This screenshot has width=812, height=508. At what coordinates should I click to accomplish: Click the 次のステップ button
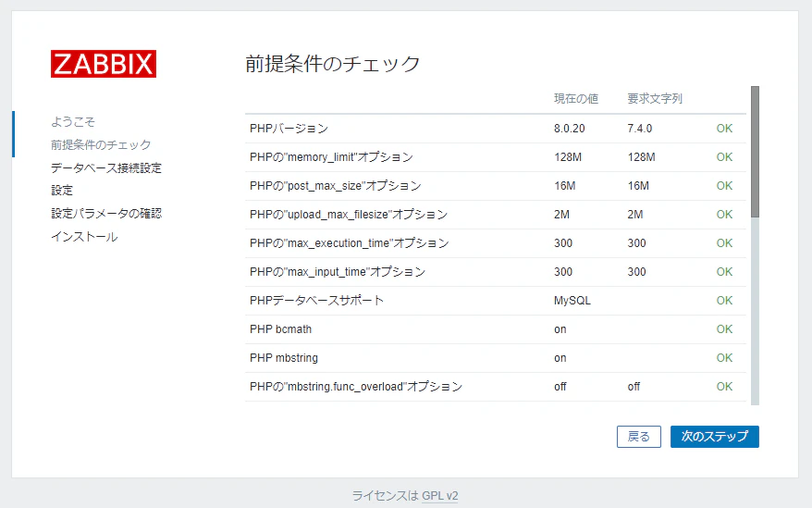click(x=715, y=437)
